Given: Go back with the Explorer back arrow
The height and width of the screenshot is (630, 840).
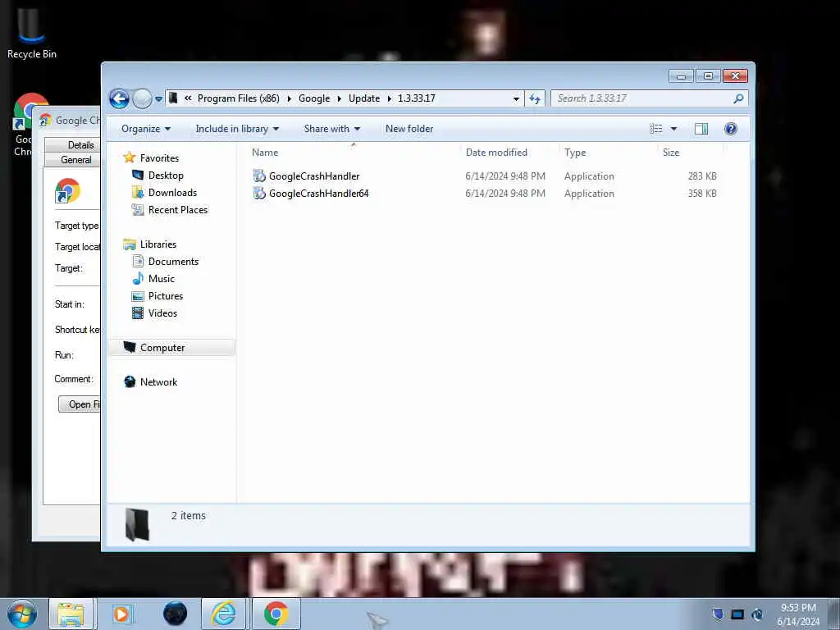Looking at the screenshot, I should click(x=119, y=98).
